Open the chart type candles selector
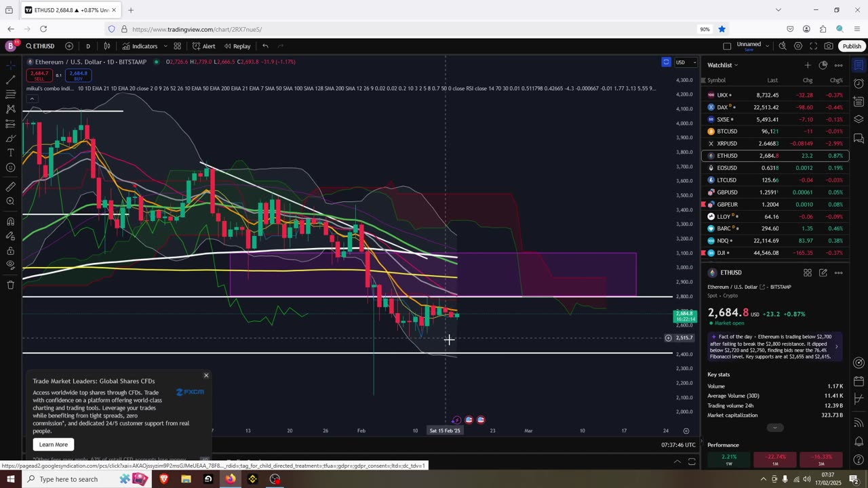Viewport: 868px width, 488px height. [106, 46]
